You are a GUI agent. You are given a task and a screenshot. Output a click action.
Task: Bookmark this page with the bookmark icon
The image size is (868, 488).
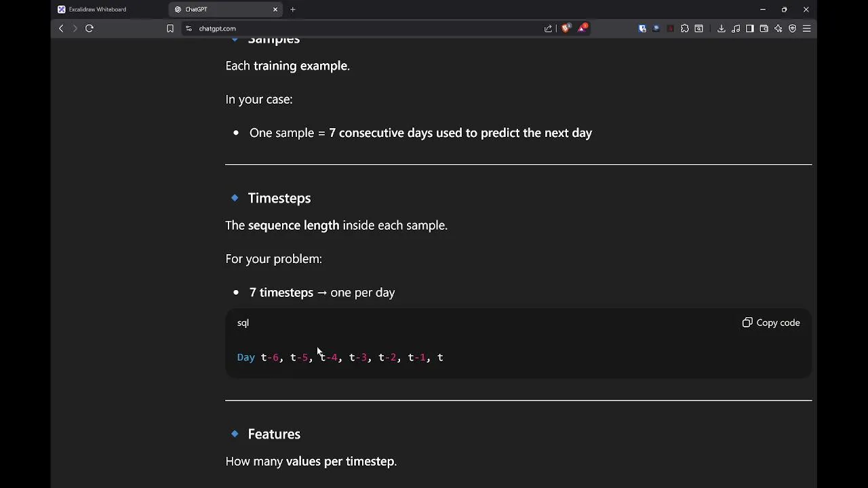point(170,28)
